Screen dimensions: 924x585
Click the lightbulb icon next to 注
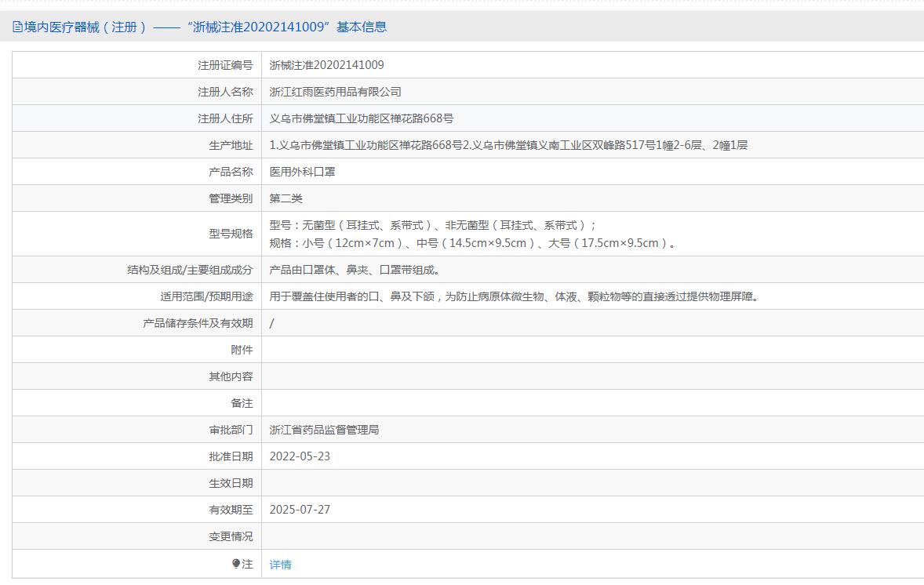(x=236, y=564)
